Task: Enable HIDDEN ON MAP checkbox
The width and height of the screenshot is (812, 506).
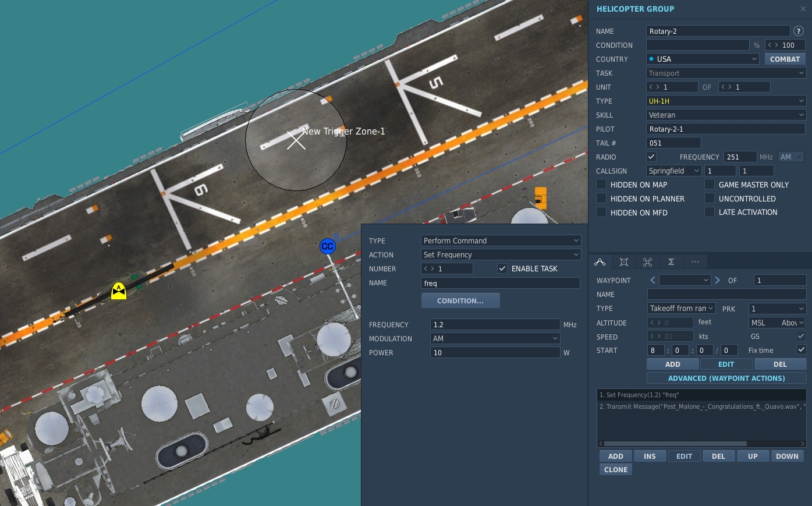Action: (x=601, y=185)
